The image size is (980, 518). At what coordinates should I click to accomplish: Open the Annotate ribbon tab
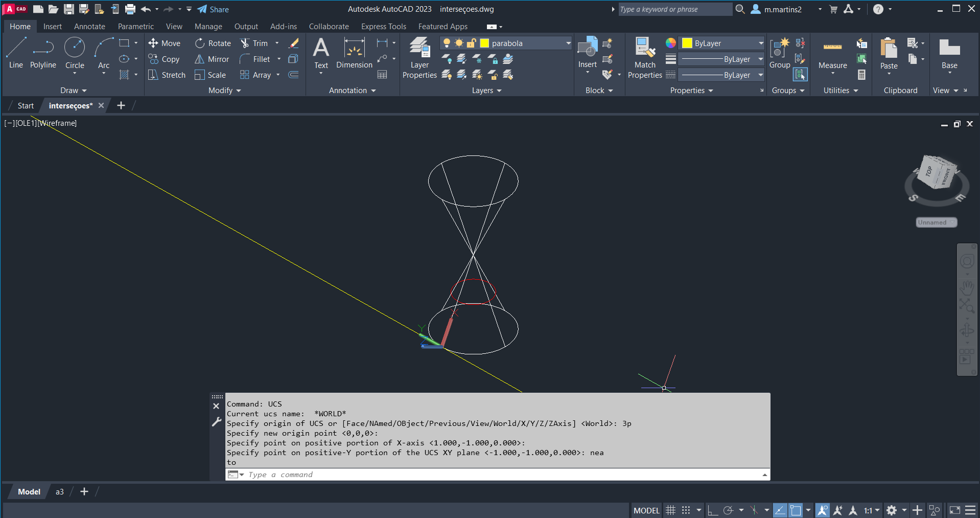[x=89, y=27]
